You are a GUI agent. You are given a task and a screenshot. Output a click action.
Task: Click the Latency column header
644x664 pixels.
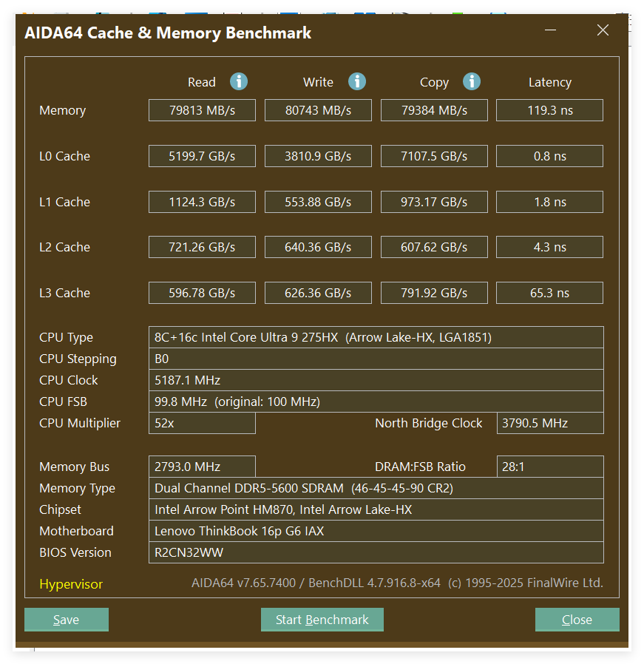click(549, 82)
